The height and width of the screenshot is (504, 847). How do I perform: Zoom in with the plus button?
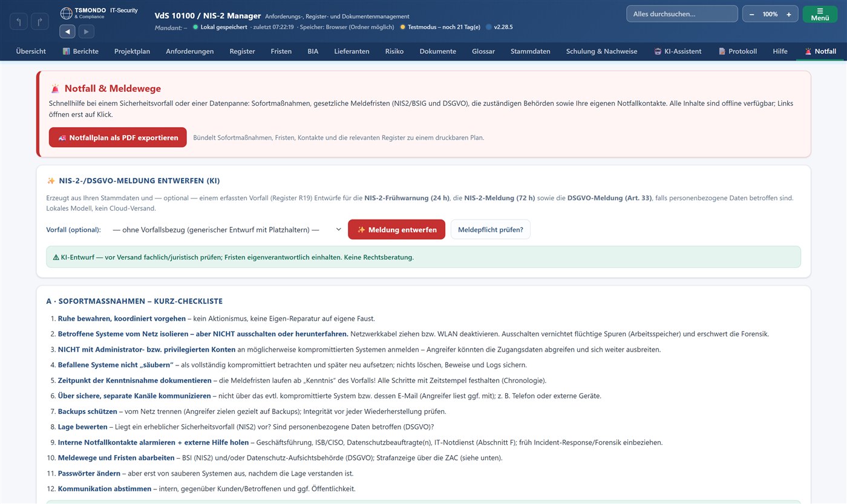(x=789, y=14)
